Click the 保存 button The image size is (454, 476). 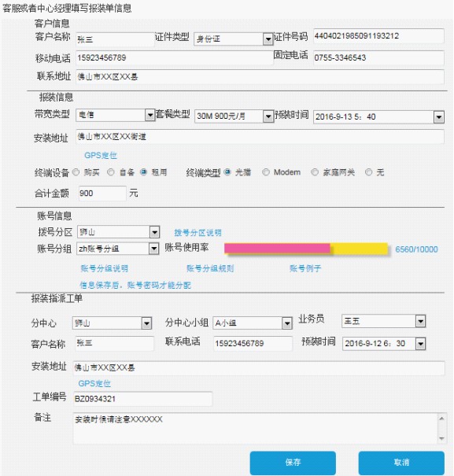pos(293,463)
